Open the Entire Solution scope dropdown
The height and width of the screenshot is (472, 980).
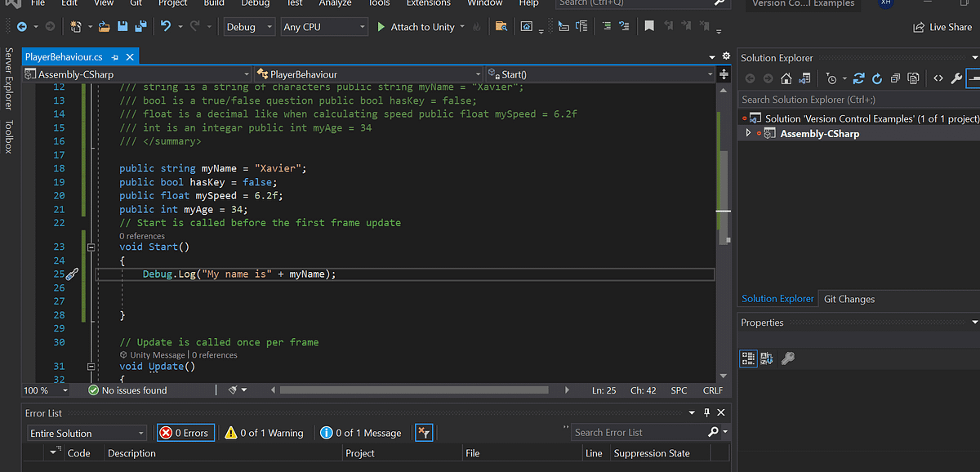tap(87, 434)
